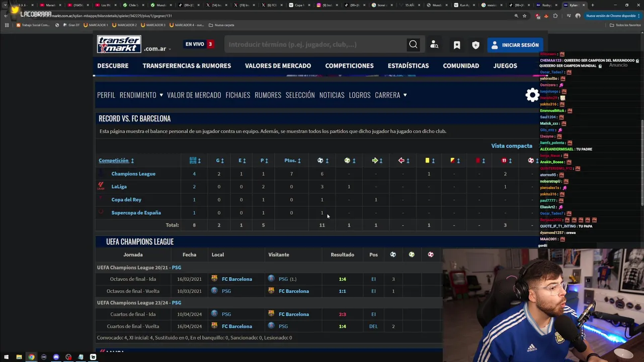Go to the FICHAJES tab

pyautogui.click(x=237, y=95)
